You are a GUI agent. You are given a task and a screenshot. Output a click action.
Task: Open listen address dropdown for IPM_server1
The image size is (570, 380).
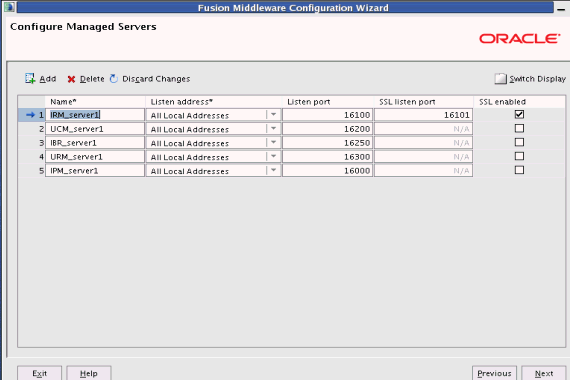(273, 171)
